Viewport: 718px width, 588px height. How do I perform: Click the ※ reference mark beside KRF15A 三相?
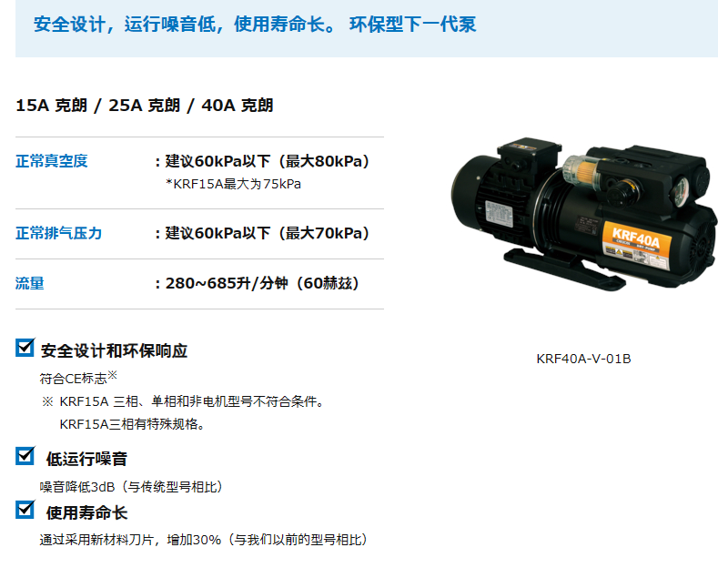tap(47, 401)
